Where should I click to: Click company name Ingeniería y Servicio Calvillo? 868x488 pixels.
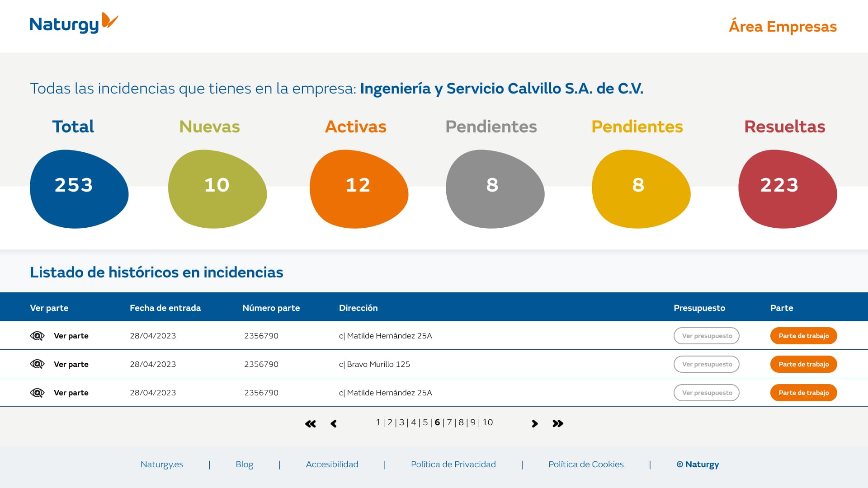tap(501, 89)
